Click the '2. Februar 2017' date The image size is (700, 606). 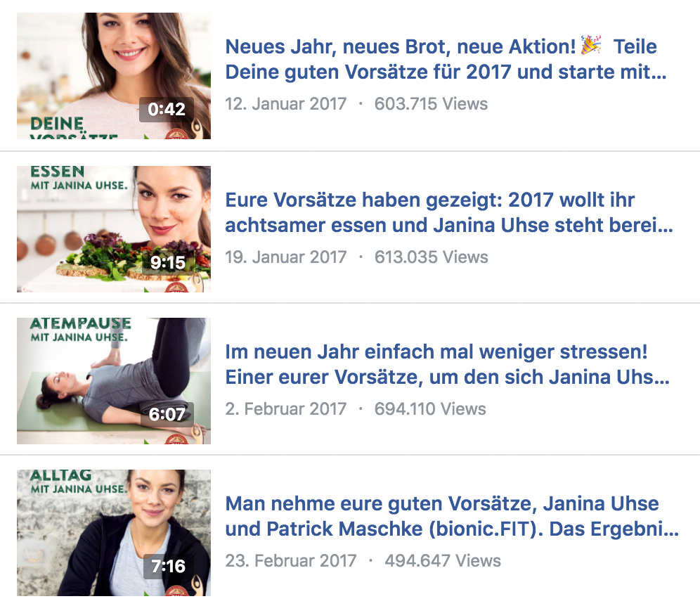(x=286, y=409)
